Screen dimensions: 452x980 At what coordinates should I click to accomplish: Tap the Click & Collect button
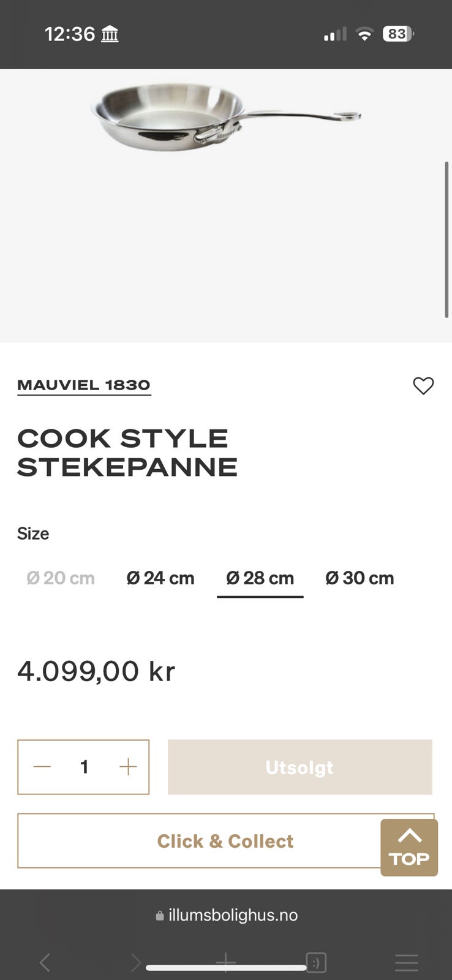tap(225, 841)
